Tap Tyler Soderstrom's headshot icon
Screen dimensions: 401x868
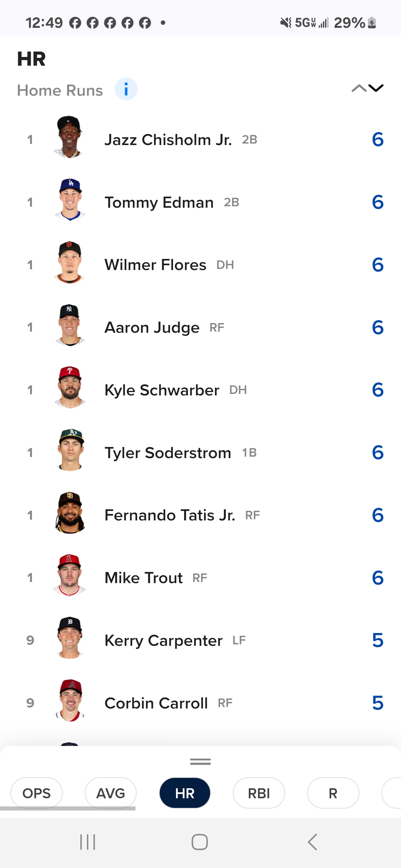click(70, 450)
